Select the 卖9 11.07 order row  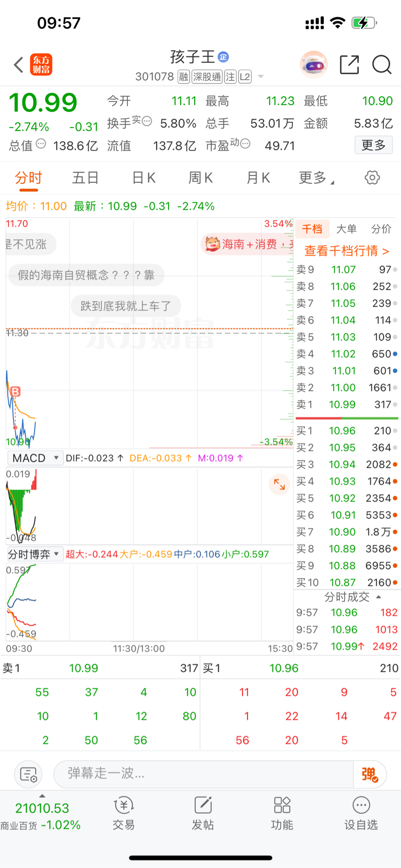347,270
